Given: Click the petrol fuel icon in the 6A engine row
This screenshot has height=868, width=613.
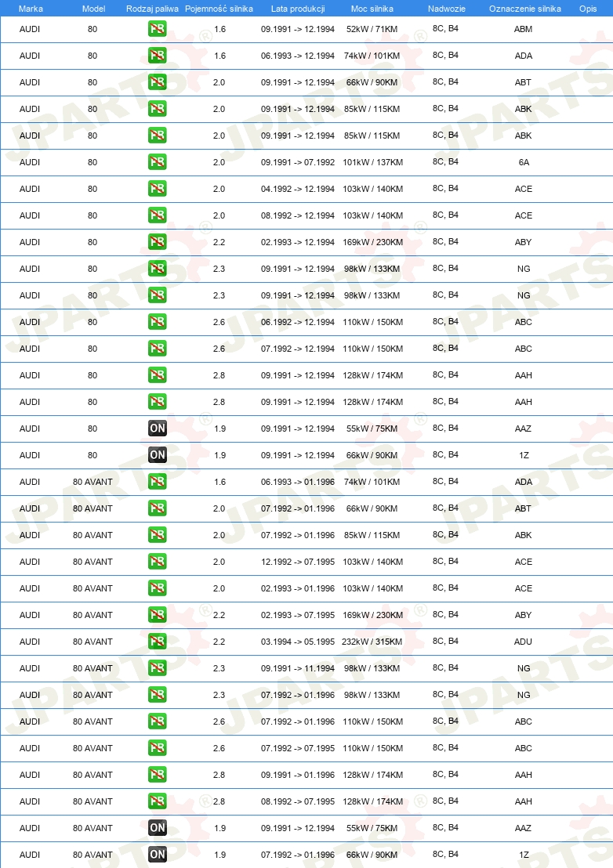Looking at the screenshot, I should (158, 162).
